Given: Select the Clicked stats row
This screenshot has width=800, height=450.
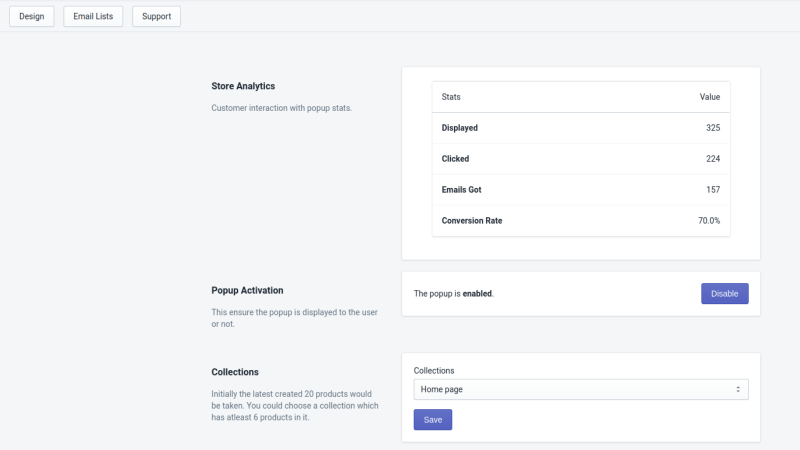Looking at the screenshot, I should pos(581,159).
